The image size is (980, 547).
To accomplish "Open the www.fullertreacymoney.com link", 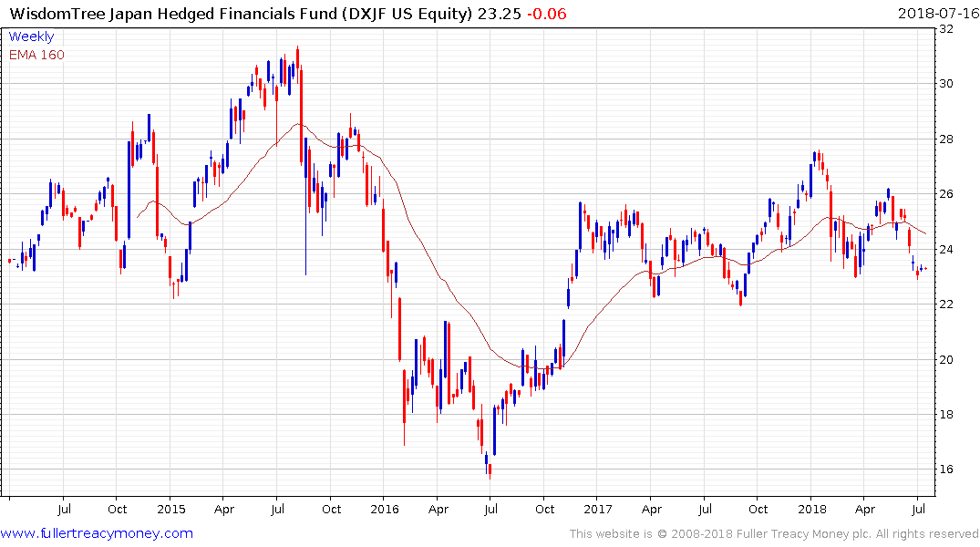I will pyautogui.click(x=97, y=533).
